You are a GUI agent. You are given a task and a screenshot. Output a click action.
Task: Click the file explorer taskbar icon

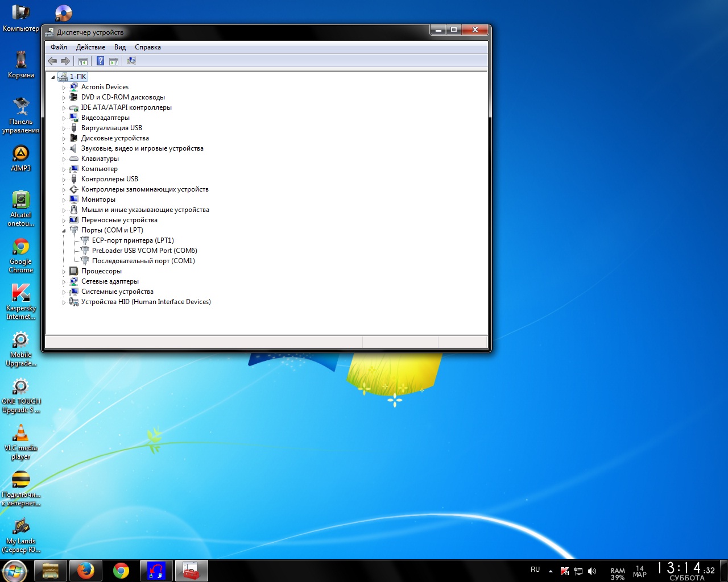[x=51, y=571]
